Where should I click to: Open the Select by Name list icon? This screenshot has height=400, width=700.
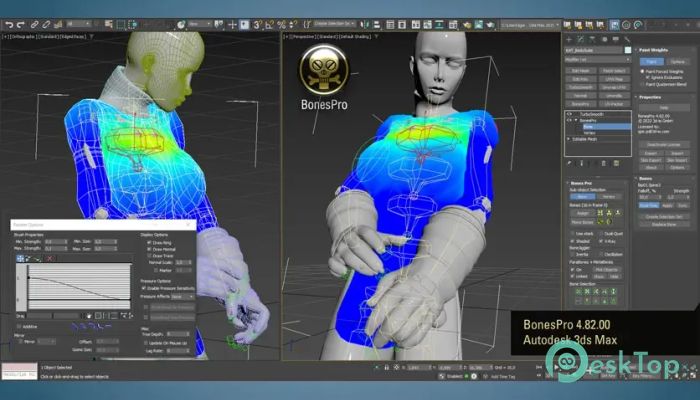point(108,25)
